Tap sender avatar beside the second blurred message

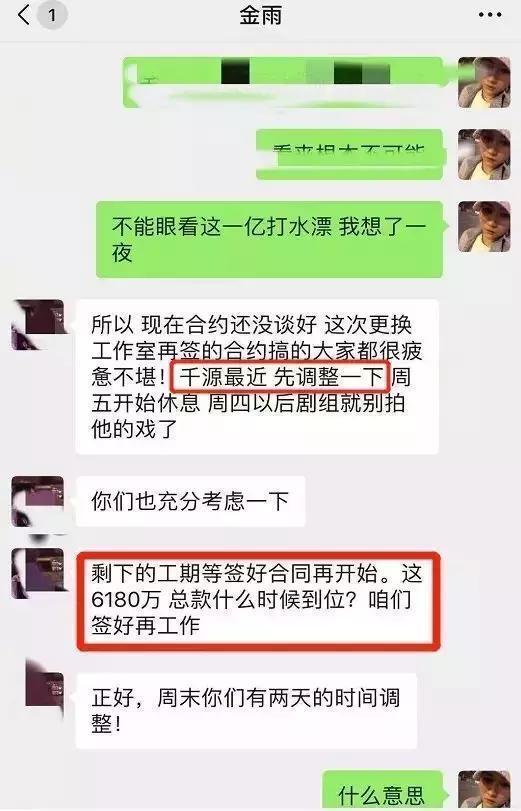(484, 155)
